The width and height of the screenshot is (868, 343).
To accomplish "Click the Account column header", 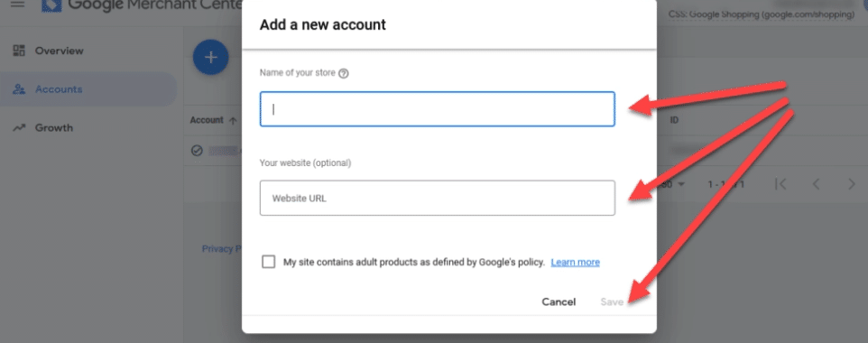I will [x=207, y=120].
